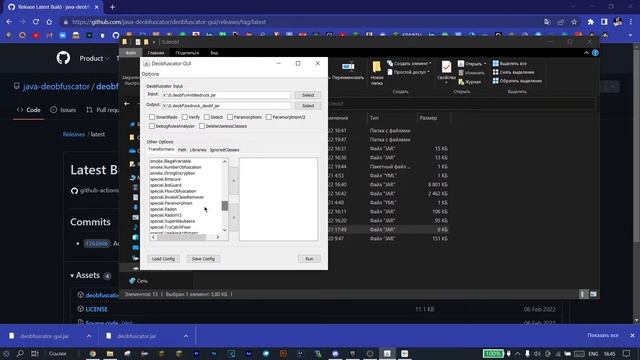The width and height of the screenshot is (640, 360).
Task: Toggle the Detect checkbox
Action: (x=207, y=117)
